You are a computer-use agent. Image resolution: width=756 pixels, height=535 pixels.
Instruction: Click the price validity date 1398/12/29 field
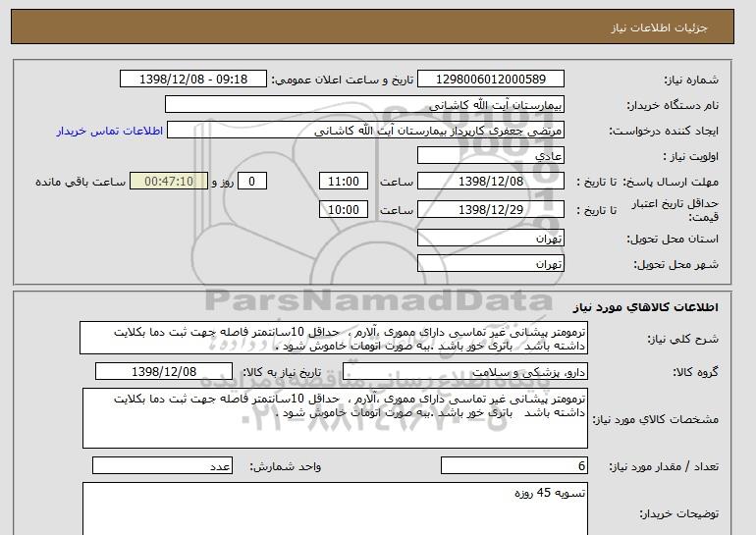pos(491,210)
